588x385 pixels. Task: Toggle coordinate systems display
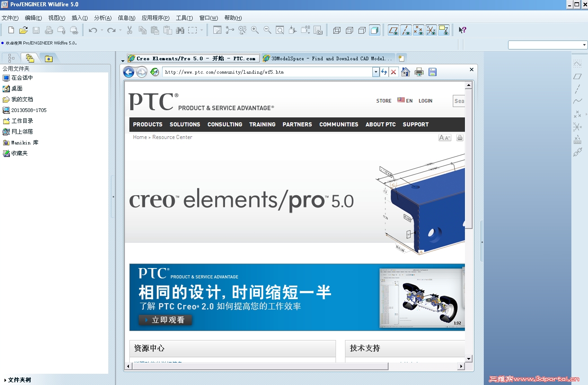pos(431,30)
